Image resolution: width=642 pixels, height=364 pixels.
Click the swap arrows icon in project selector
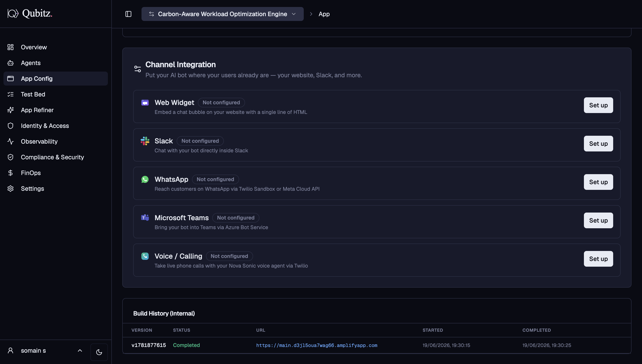pos(151,14)
